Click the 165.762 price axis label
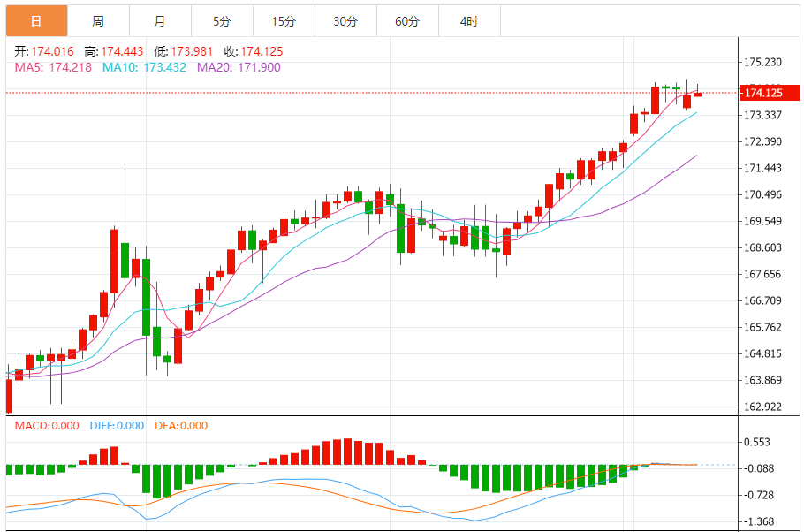Screen dimensions: 804x532 pyautogui.click(x=763, y=327)
